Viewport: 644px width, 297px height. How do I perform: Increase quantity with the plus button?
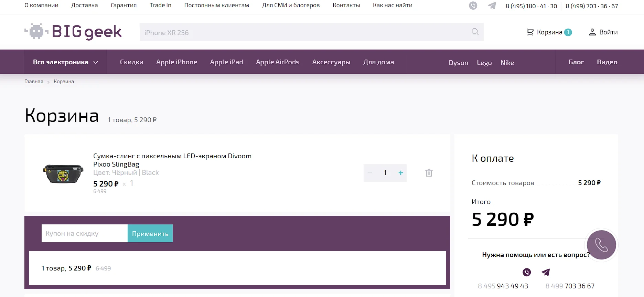click(400, 173)
